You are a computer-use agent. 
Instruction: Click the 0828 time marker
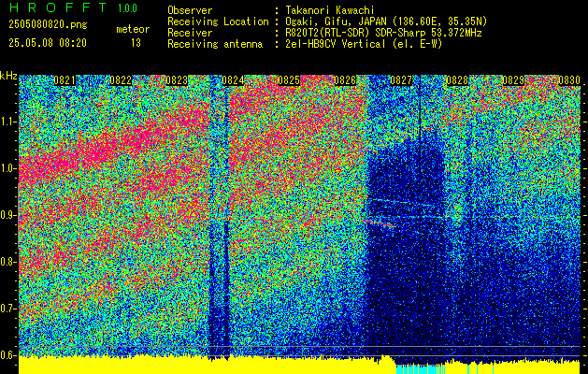point(457,80)
